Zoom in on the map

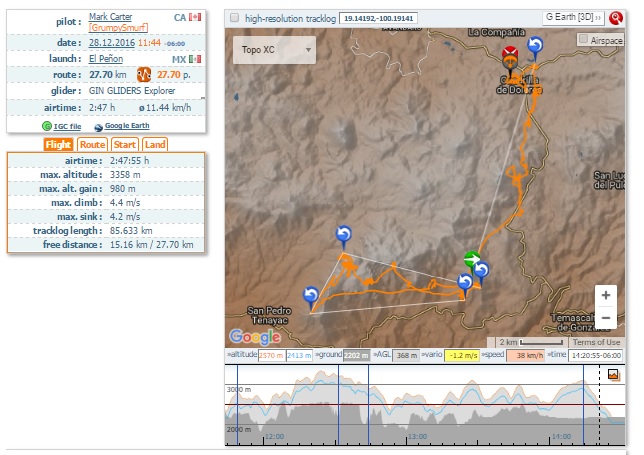pyautogui.click(x=604, y=295)
